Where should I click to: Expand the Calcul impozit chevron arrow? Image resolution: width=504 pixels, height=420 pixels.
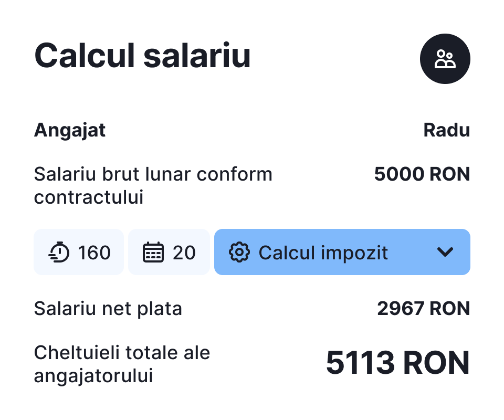click(445, 253)
